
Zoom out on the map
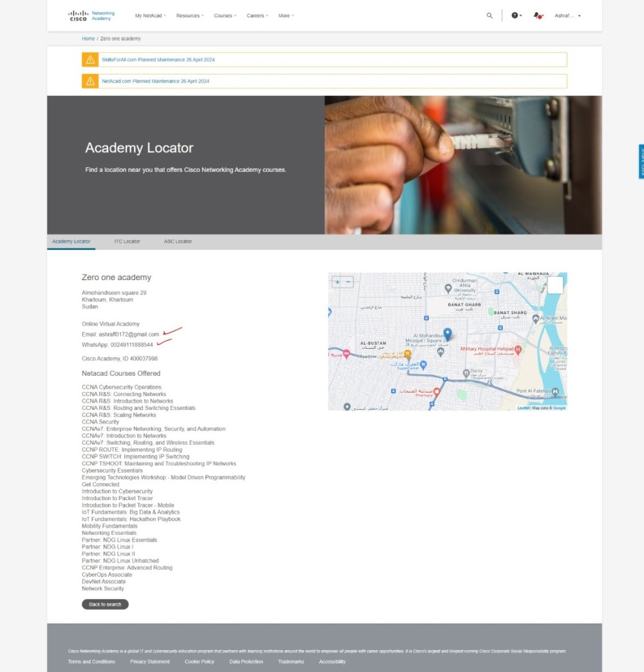coord(348,282)
